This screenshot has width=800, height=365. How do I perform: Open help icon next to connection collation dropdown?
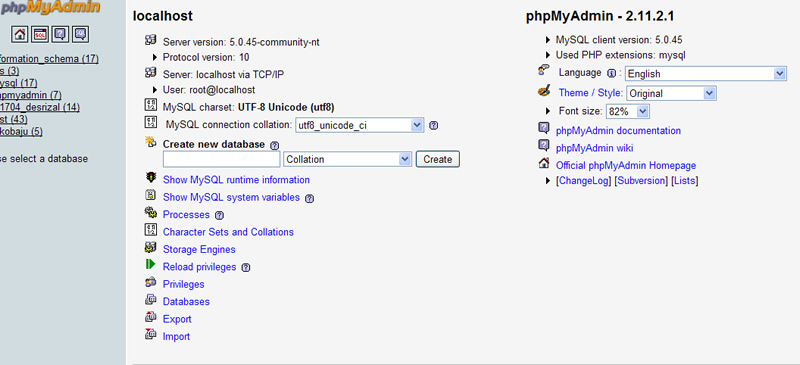pos(433,125)
